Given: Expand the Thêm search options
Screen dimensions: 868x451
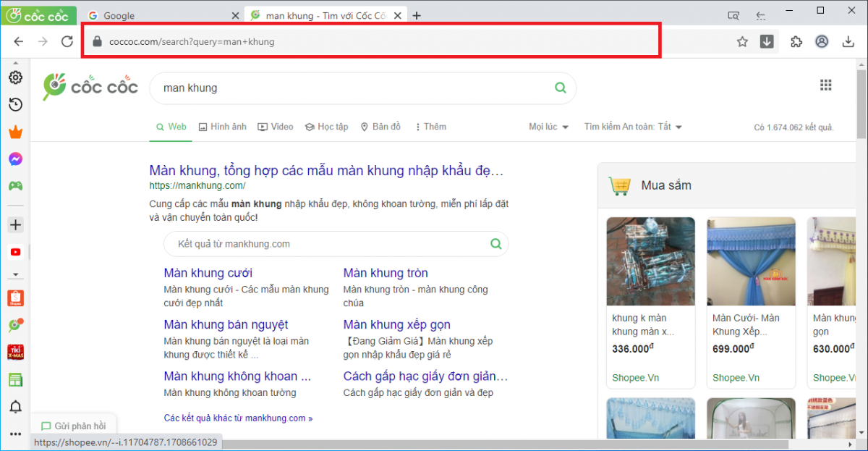Looking at the screenshot, I should tap(430, 127).
